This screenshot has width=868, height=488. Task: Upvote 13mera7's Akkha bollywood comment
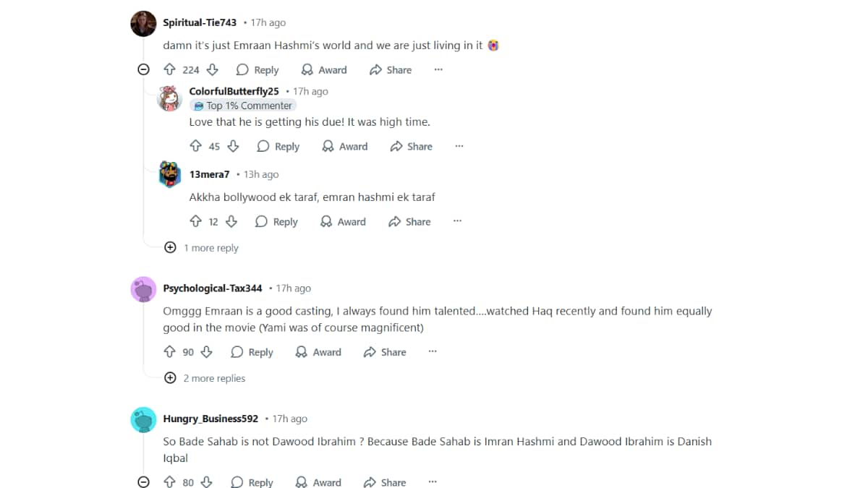(x=195, y=222)
